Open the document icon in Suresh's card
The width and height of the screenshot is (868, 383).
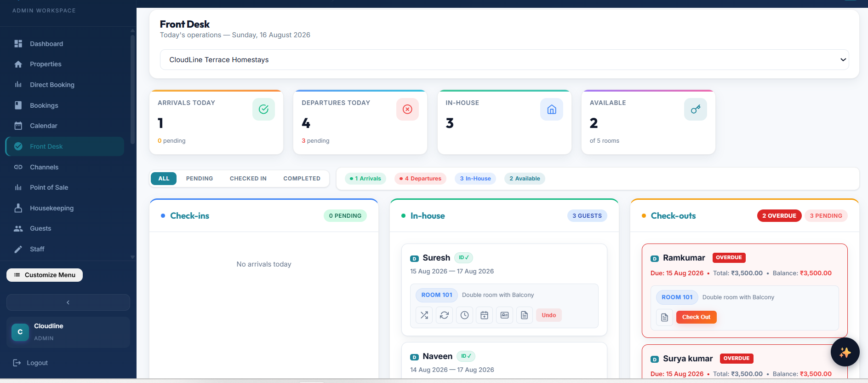(525, 315)
